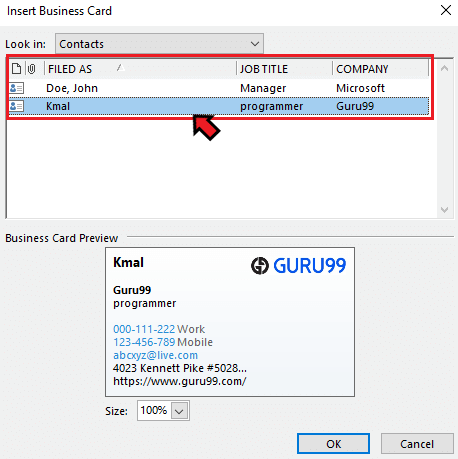Click the 100% size value field

tap(154, 410)
